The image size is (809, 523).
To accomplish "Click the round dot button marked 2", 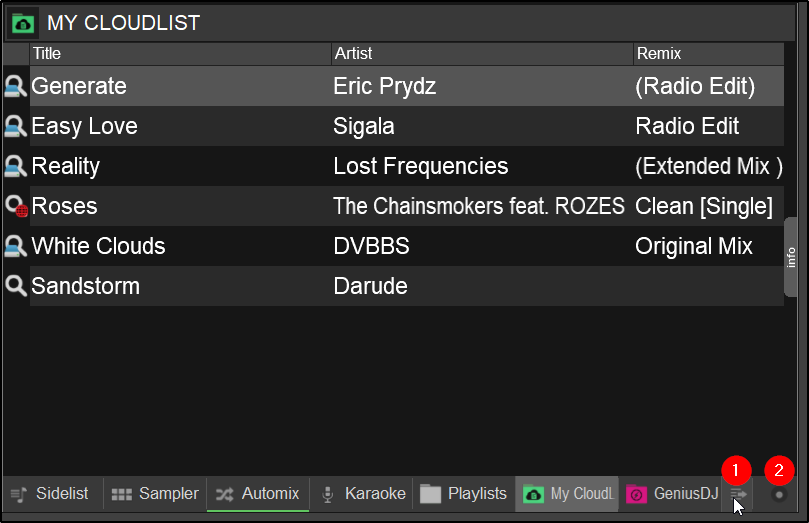I will click(x=779, y=495).
